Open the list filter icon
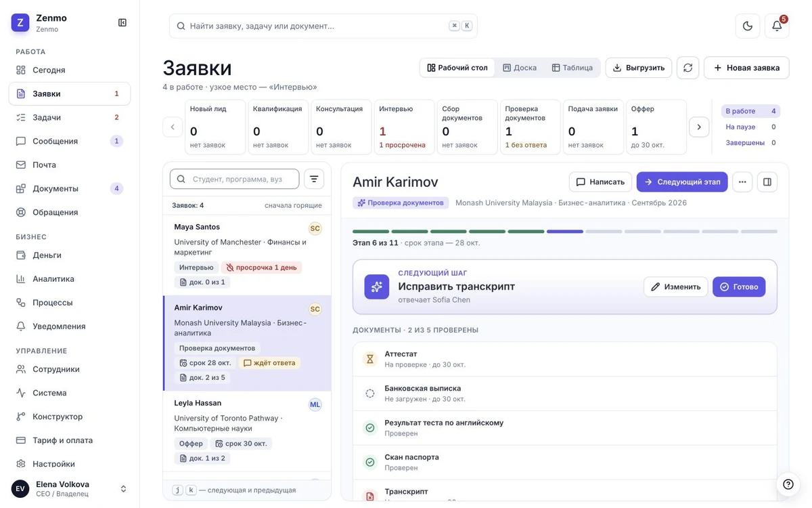The image size is (812, 508). tap(314, 179)
